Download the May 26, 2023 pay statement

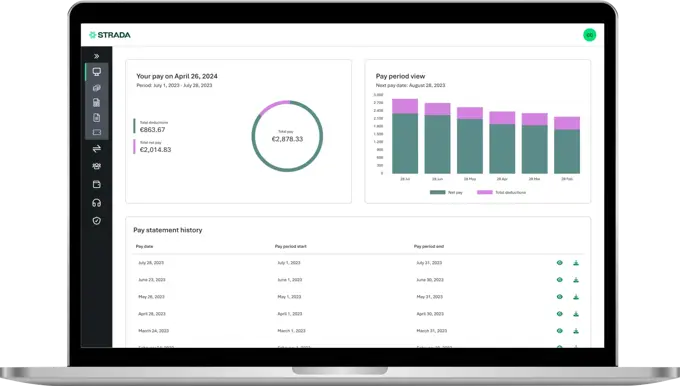576,297
